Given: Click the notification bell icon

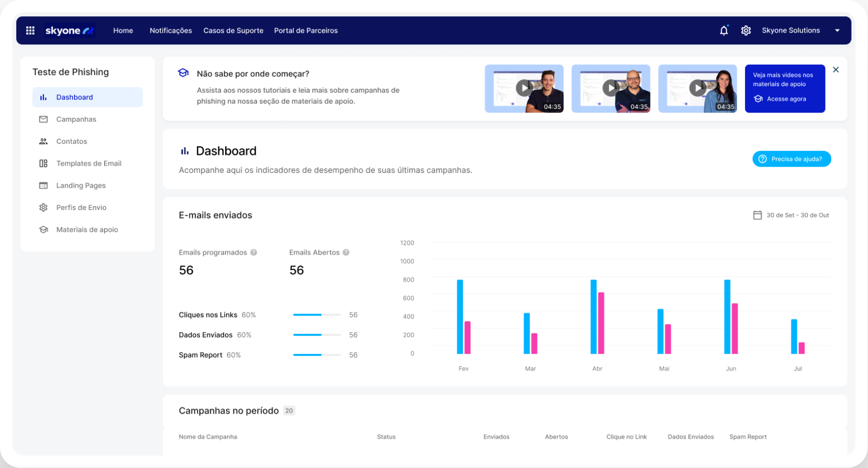Looking at the screenshot, I should (724, 31).
